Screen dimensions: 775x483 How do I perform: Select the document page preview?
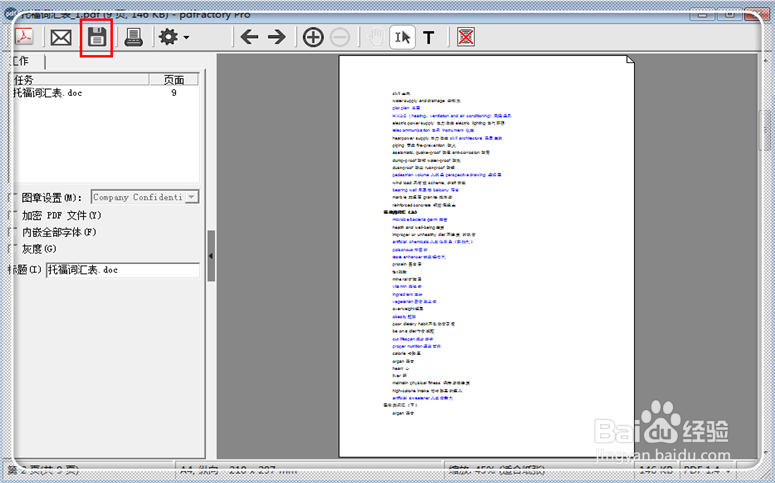click(486, 256)
